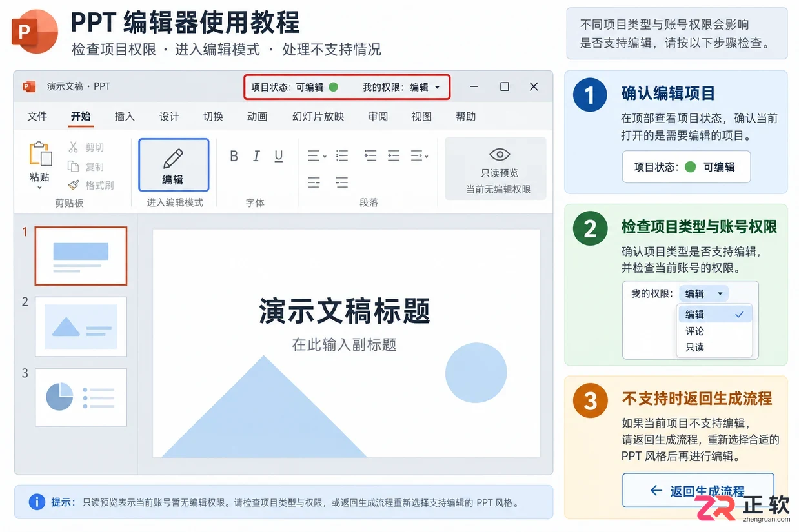Viewport: 799px width, 532px height.
Task: Select slide 2 thumbnail
Action: click(x=81, y=327)
